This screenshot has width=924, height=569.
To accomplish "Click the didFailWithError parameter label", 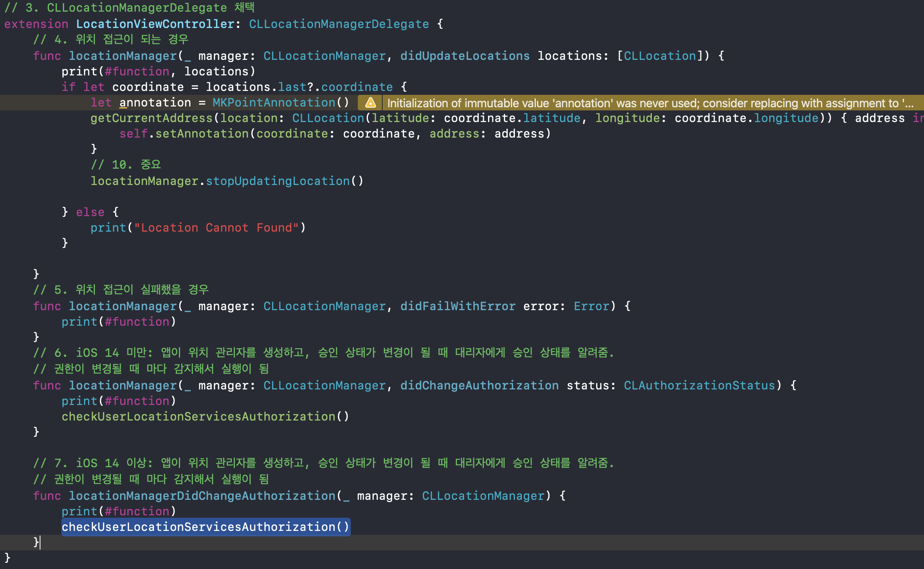I will coord(458,306).
